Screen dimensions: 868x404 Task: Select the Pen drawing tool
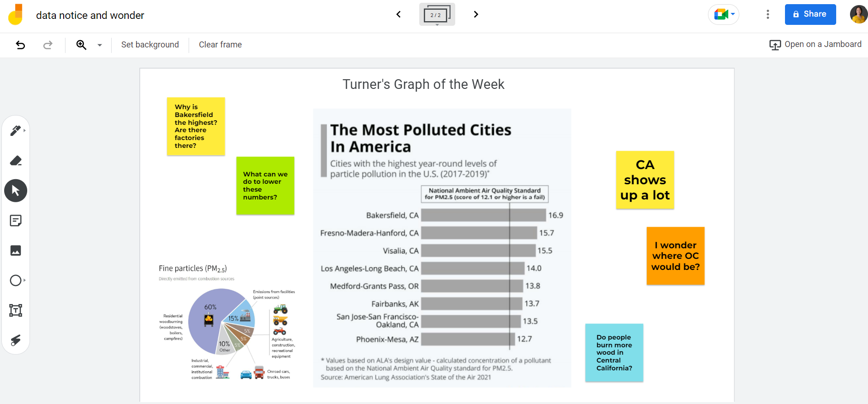click(x=15, y=131)
